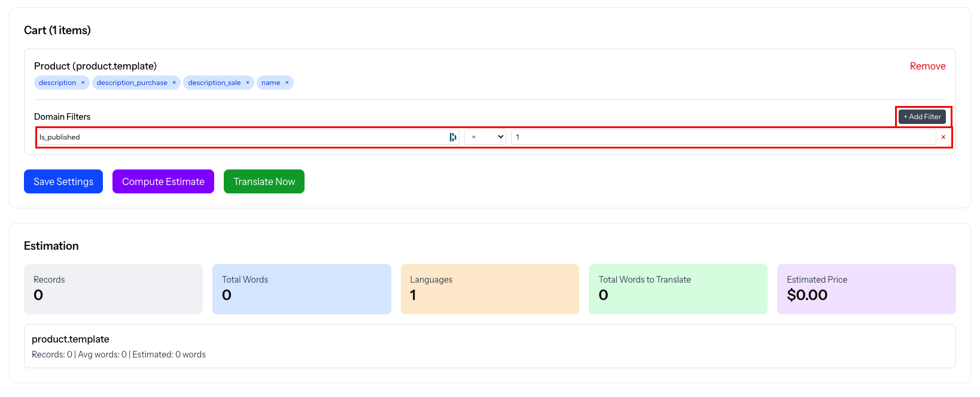Select the orange Languages card
The height and width of the screenshot is (397, 980).
click(490, 289)
